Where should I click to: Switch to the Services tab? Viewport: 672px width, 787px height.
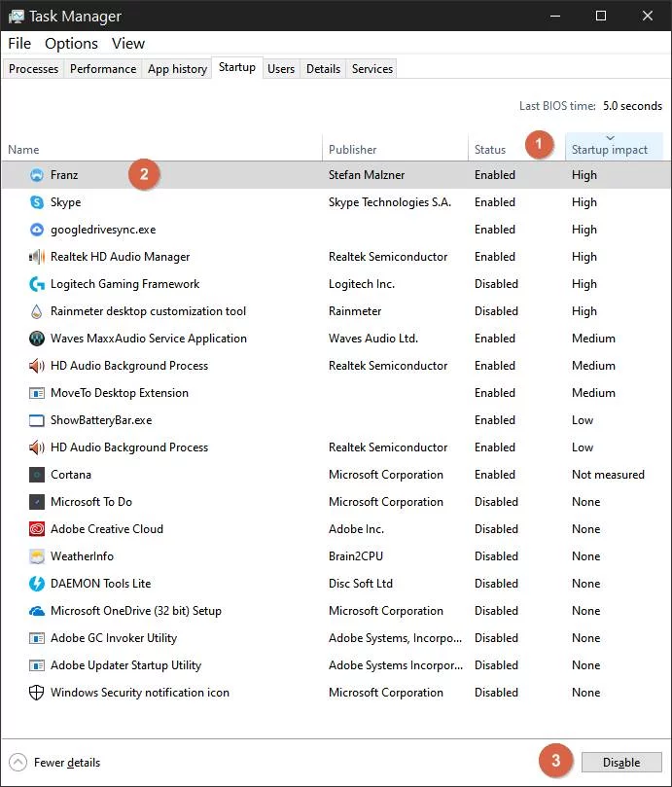[371, 69]
